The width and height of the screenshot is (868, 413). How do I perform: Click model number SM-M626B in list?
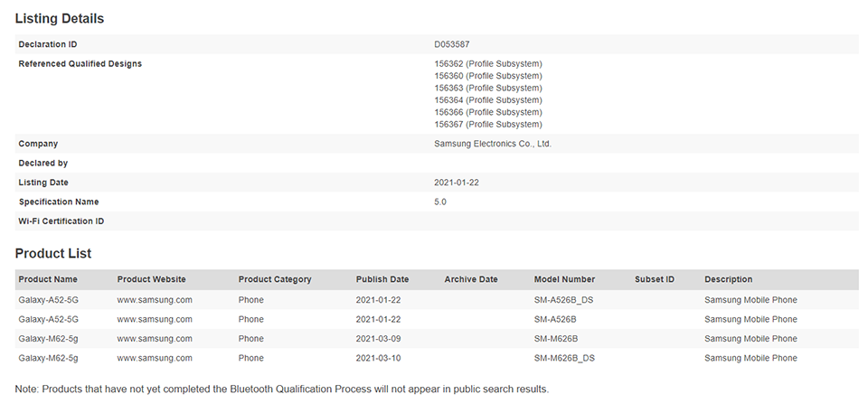tap(556, 339)
